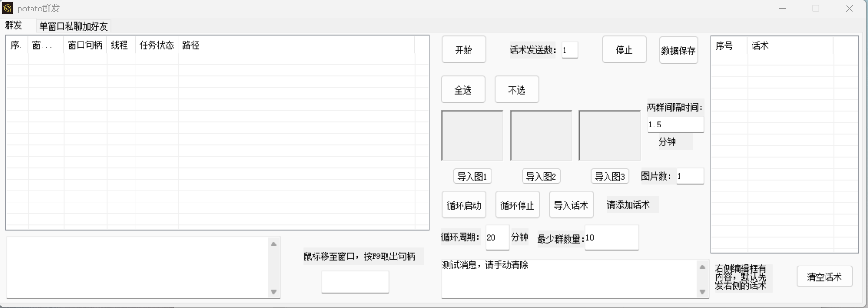This screenshot has height=308, width=868.
Task: Click the potato app icon in title bar
Action: click(x=8, y=8)
